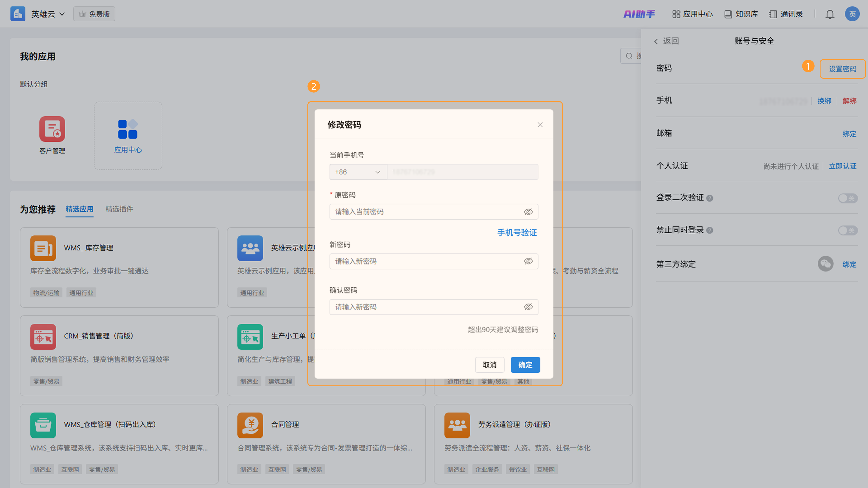
Task: Expand the +86 country code dropdown
Action: pyautogui.click(x=358, y=172)
